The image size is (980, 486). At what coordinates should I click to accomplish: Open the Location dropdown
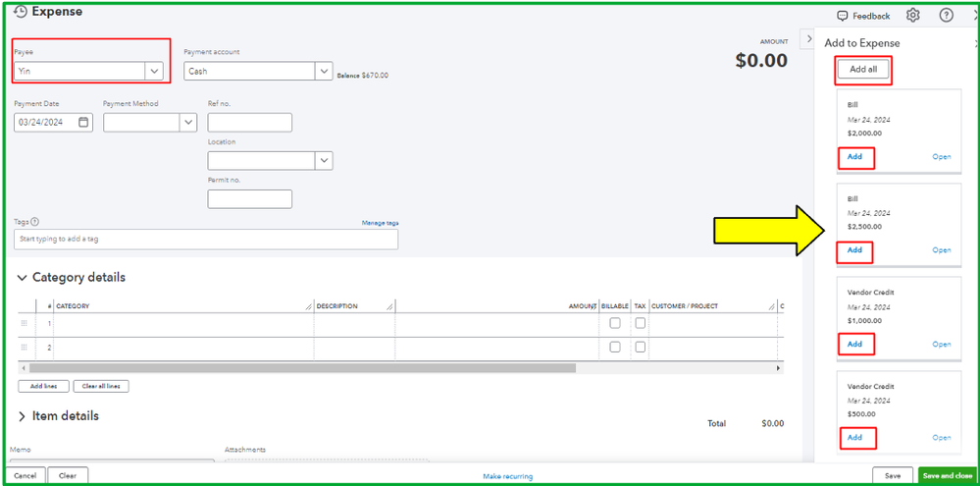tap(324, 161)
